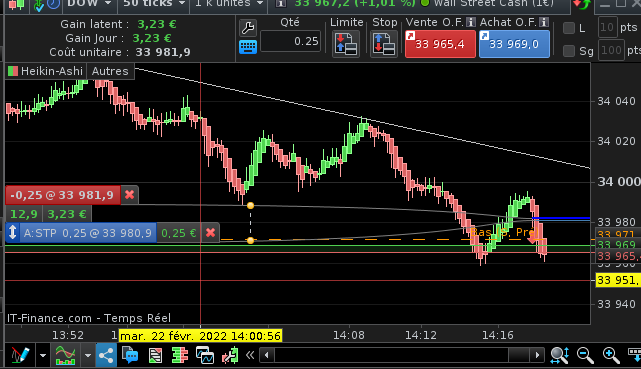This screenshot has width=641, height=369.
Task: Open the indicators curve icon
Action: pyautogui.click(x=65, y=355)
